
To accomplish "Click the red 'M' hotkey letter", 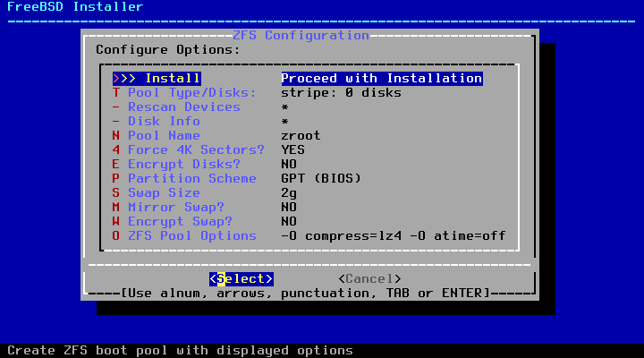I will coord(115,207).
